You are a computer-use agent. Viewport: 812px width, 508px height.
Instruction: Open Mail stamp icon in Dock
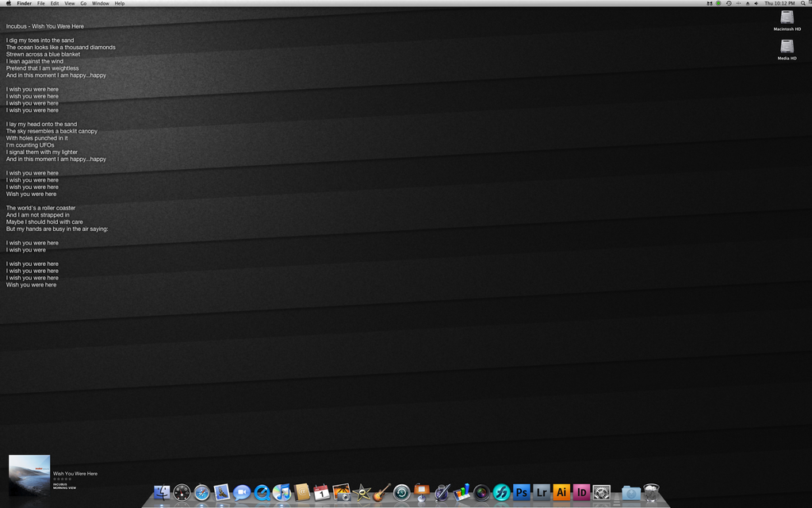point(222,492)
